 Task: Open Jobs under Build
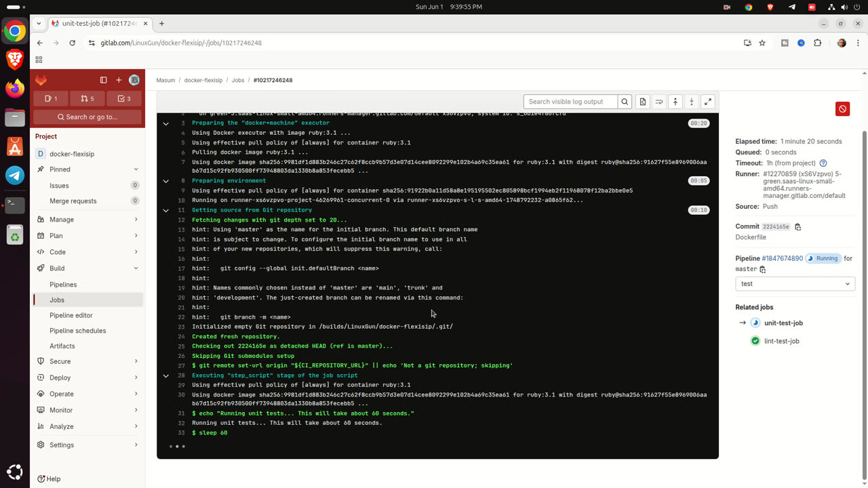click(87, 300)
